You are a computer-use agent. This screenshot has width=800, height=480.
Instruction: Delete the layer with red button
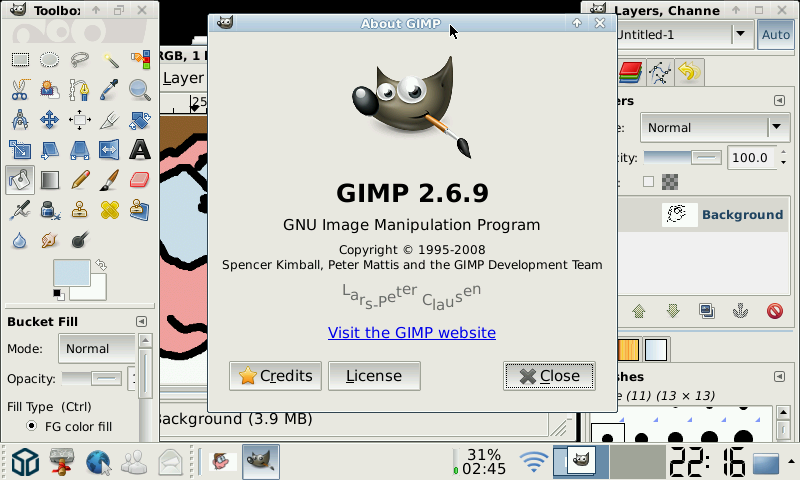[774, 311]
